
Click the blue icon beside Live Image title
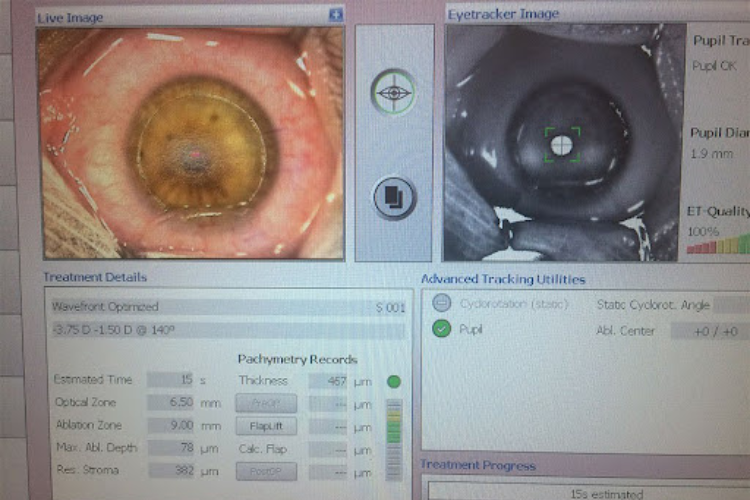336,15
